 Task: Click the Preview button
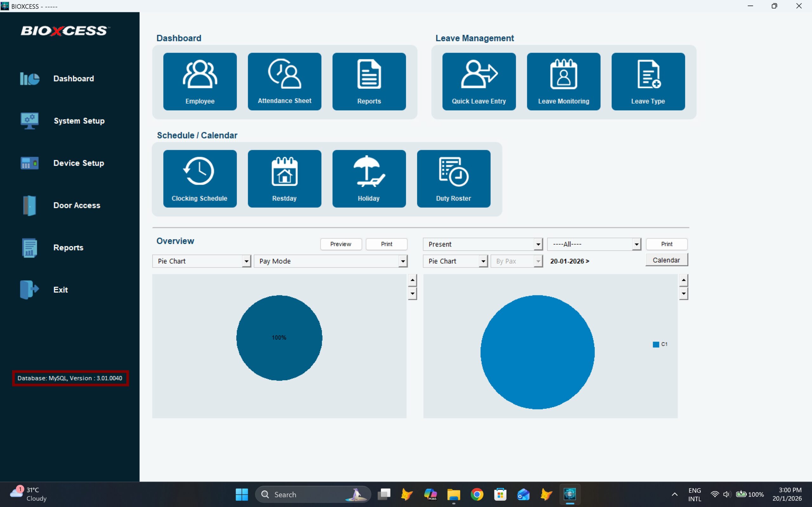pos(341,244)
